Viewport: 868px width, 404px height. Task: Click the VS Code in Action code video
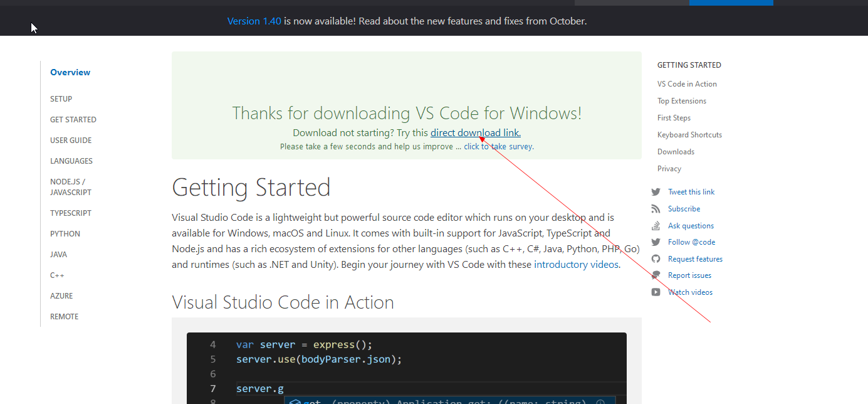coord(406,364)
